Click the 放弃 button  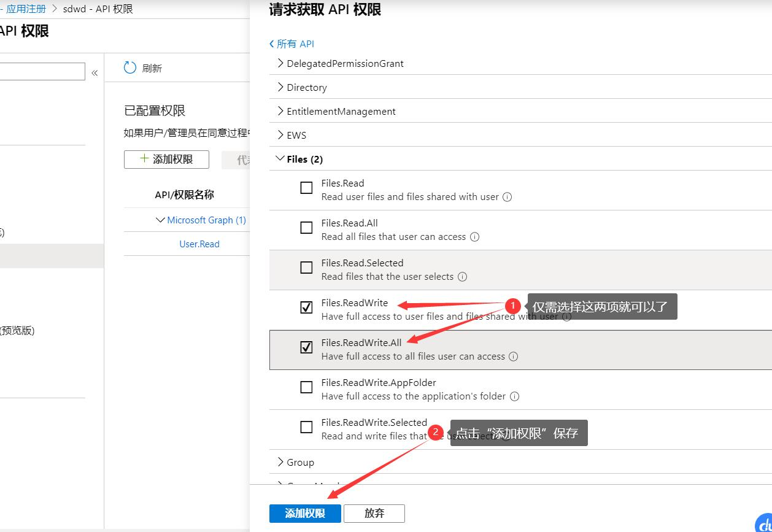[x=374, y=513]
